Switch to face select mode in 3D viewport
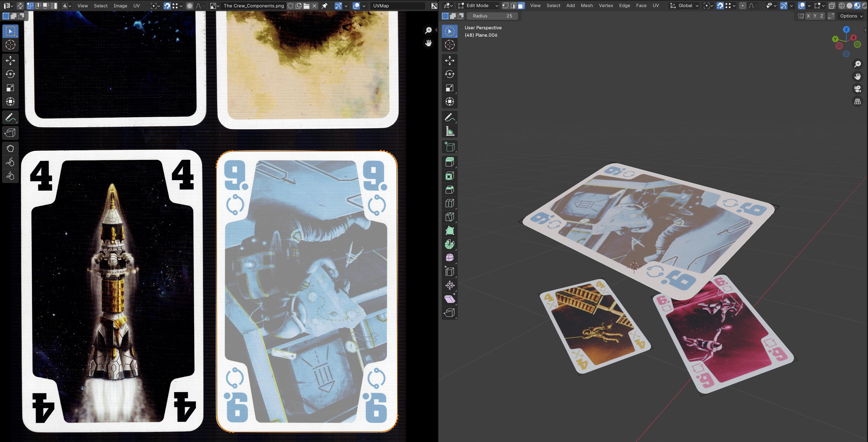 point(521,6)
